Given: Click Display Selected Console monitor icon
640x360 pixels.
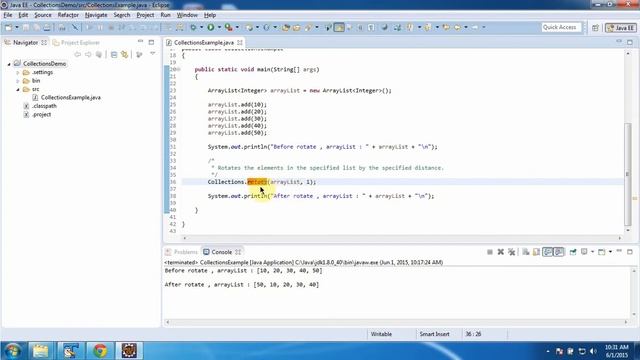Looking at the screenshot, I should [584, 252].
